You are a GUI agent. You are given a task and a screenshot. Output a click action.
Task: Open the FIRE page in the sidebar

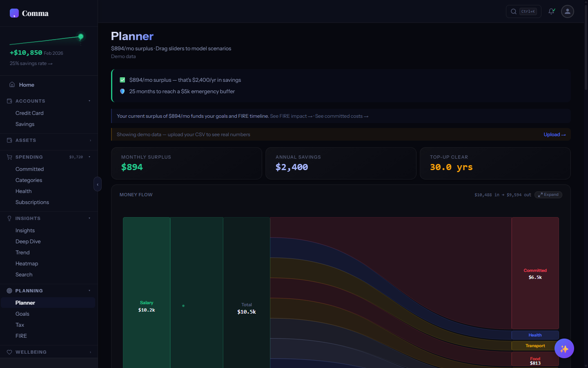(21, 336)
